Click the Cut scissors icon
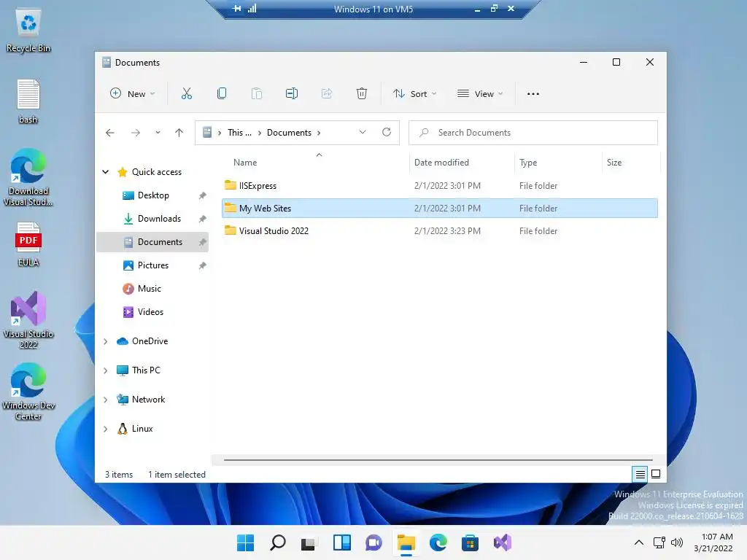This screenshot has width=747, height=560. click(x=186, y=94)
